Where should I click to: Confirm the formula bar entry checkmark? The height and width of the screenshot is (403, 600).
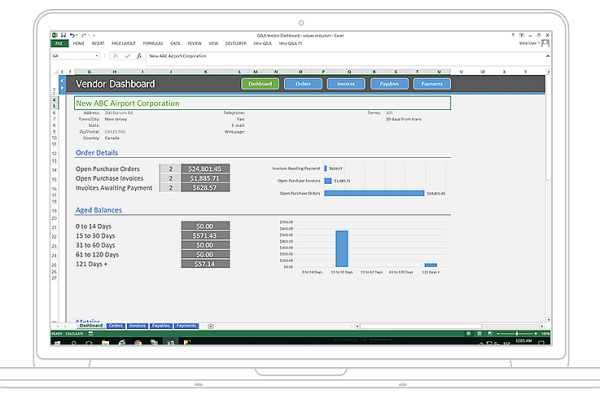click(127, 56)
